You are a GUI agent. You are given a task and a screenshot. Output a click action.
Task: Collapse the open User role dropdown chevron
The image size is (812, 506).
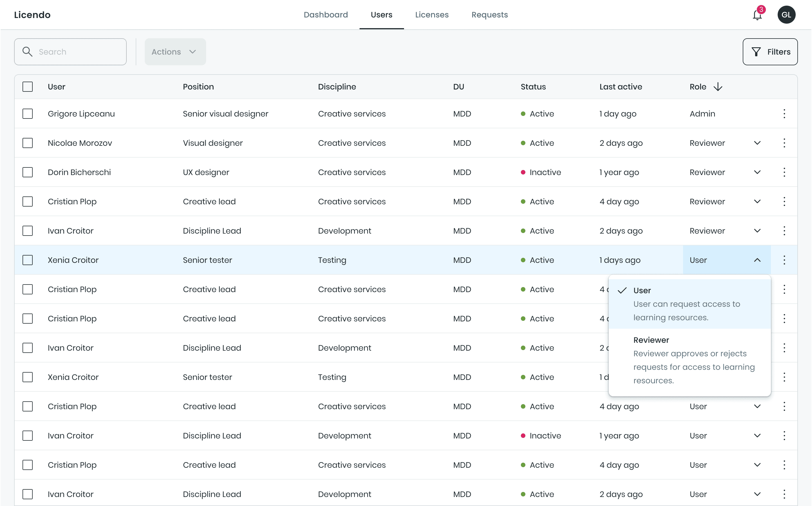(x=757, y=260)
